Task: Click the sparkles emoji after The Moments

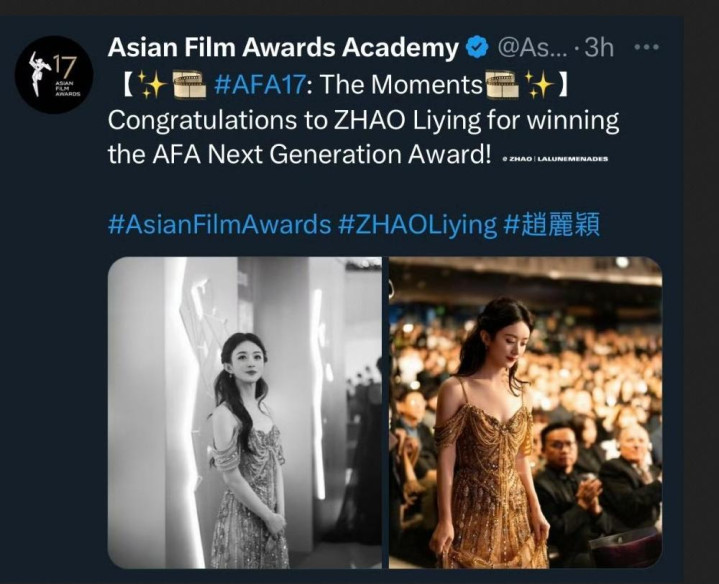Action: click(540, 85)
